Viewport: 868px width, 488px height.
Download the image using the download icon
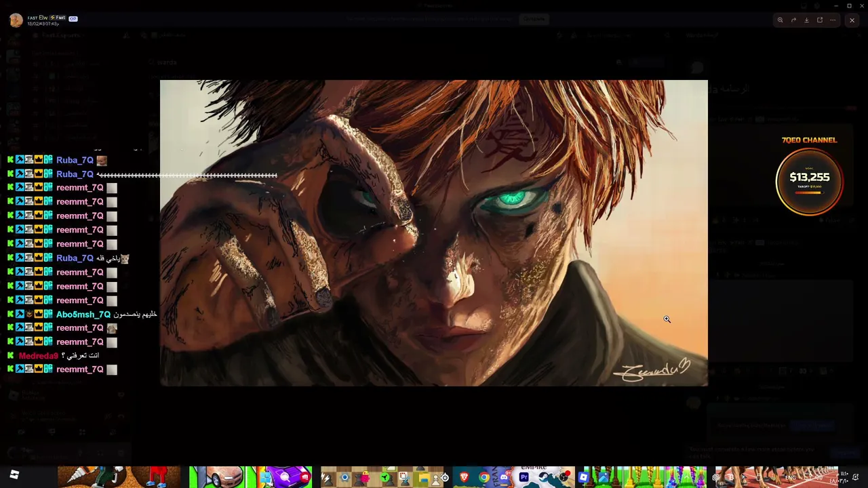[806, 20]
